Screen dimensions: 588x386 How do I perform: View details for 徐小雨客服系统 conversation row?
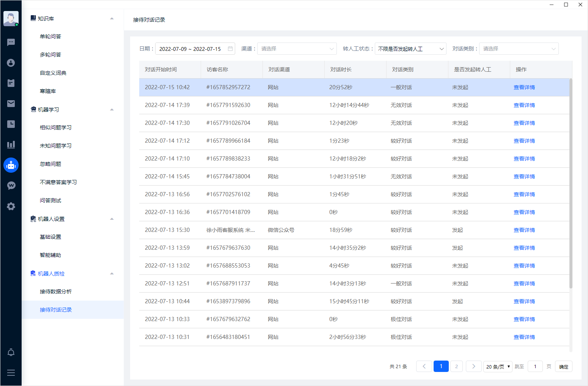(524, 230)
